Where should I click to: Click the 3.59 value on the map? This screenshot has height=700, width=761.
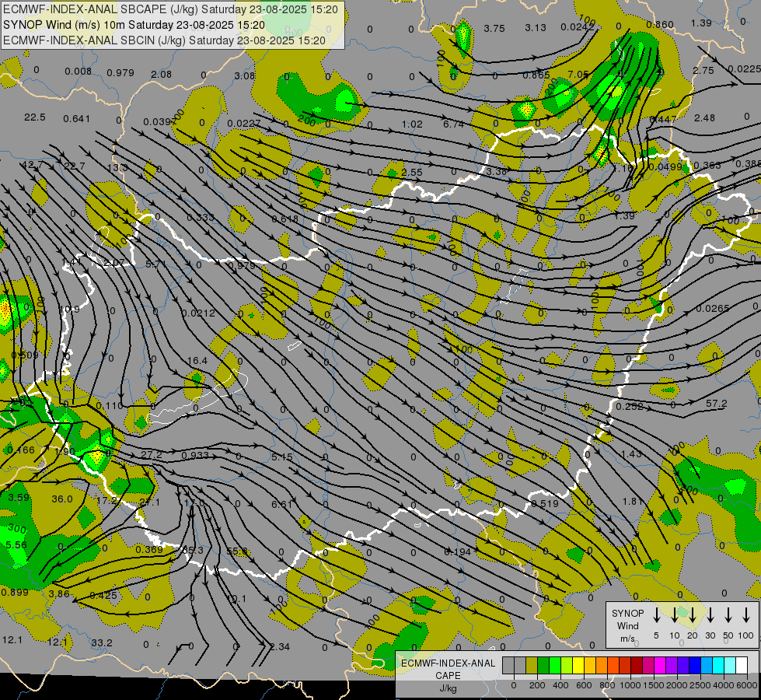[x=19, y=498]
